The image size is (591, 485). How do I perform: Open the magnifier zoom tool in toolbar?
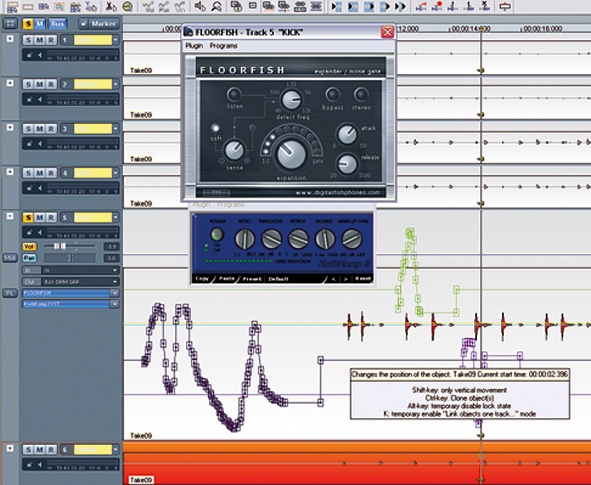[216, 6]
